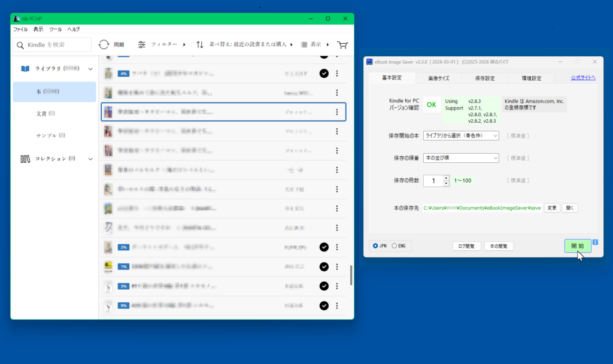Open three-dot menu of the highlighted book
Image resolution: width=613 pixels, height=364 pixels.
pyautogui.click(x=337, y=112)
